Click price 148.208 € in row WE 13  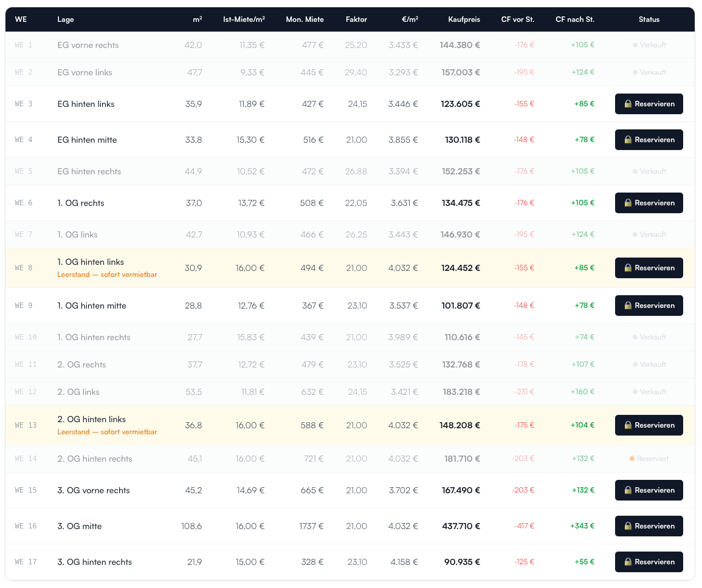pos(459,425)
